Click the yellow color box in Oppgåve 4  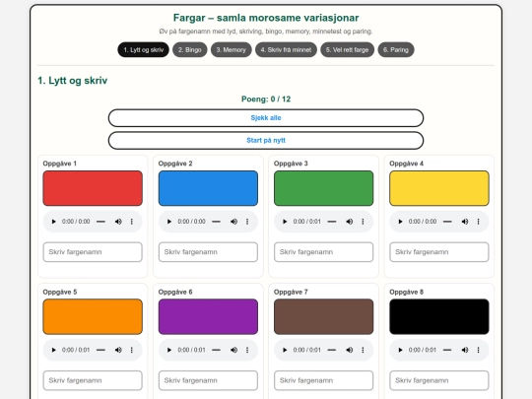(439, 188)
